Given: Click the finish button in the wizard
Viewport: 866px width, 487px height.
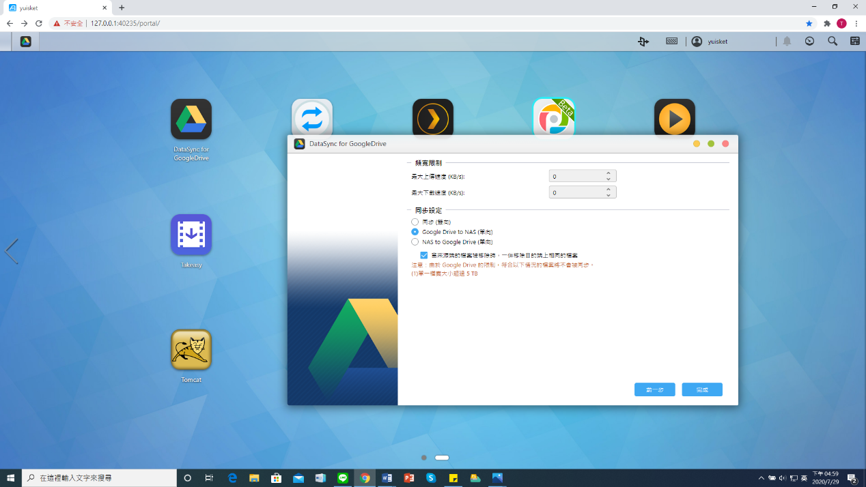Looking at the screenshot, I should click(x=702, y=389).
